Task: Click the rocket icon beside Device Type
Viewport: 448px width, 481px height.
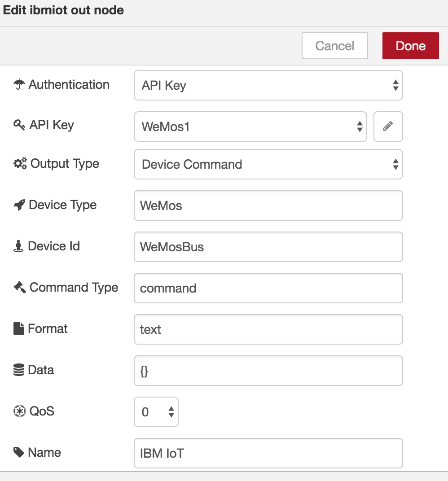Action: (19, 205)
